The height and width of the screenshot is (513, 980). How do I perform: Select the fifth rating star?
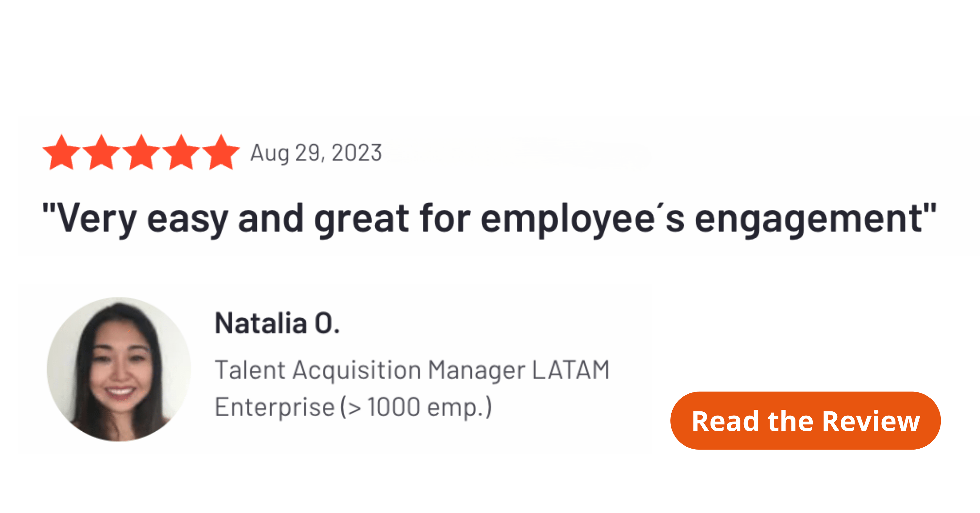point(220,153)
